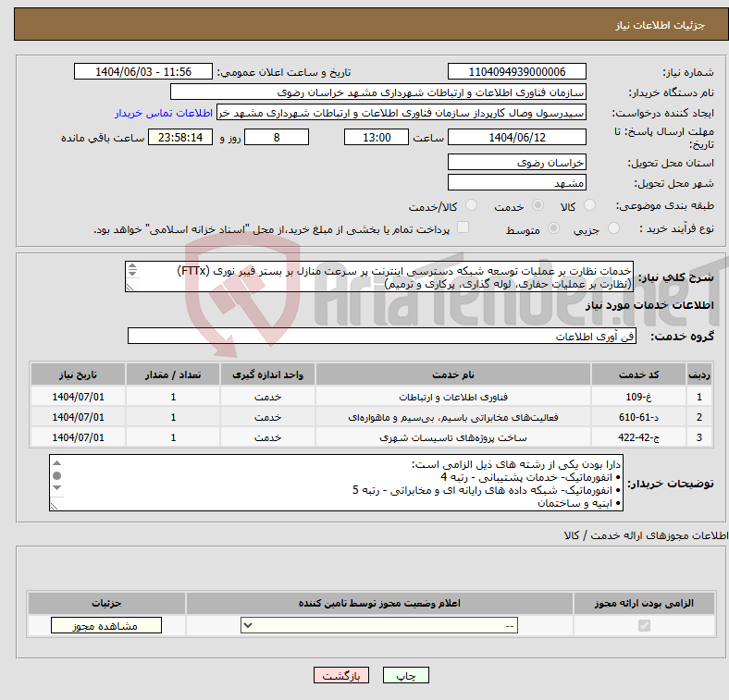Click service code د-61-610 cell
This screenshot has height=700, width=729.
click(639, 417)
